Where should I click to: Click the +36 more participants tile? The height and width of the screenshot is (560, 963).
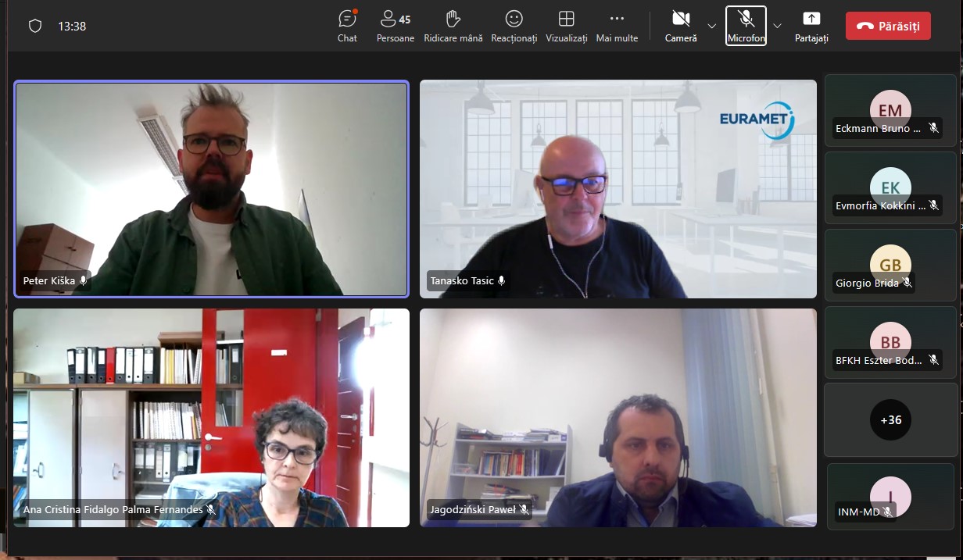[890, 419]
